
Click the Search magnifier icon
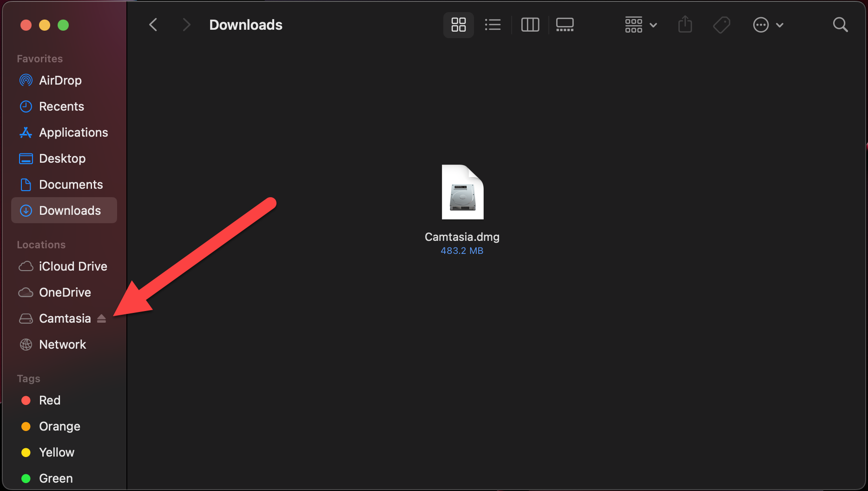tap(840, 25)
